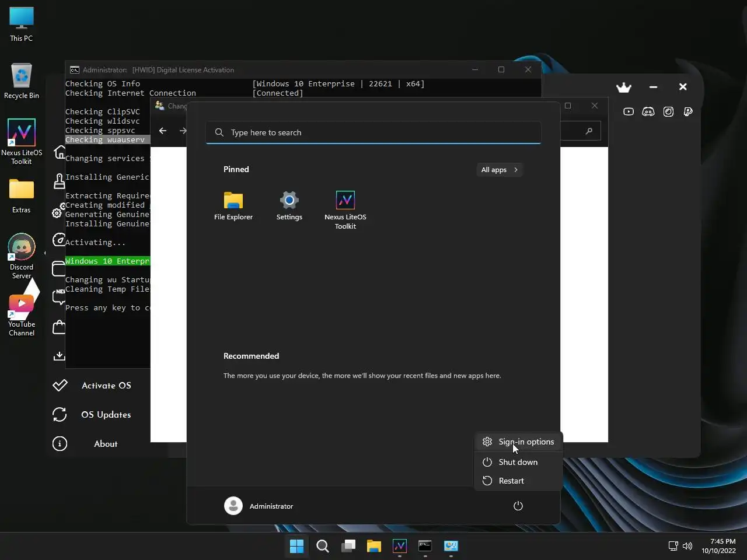Click the "Activating..." line in console
The height and width of the screenshot is (560, 747).
click(95, 242)
